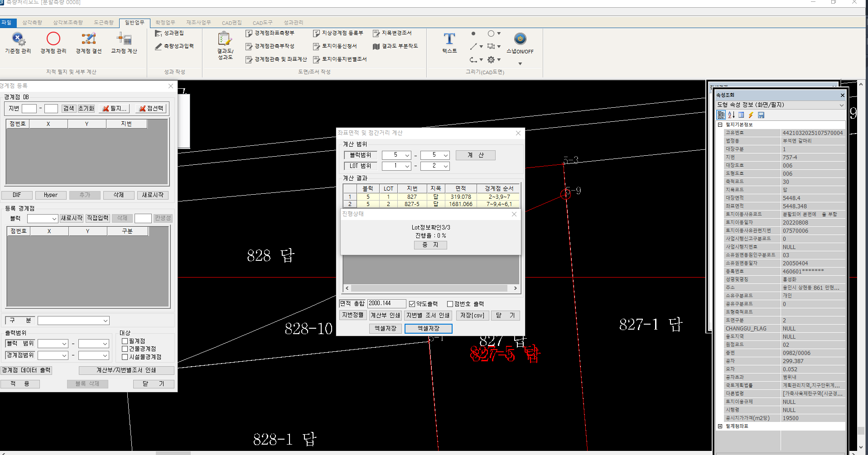Open 지목변경조서 form
This screenshot has width=868, height=455.
392,33
